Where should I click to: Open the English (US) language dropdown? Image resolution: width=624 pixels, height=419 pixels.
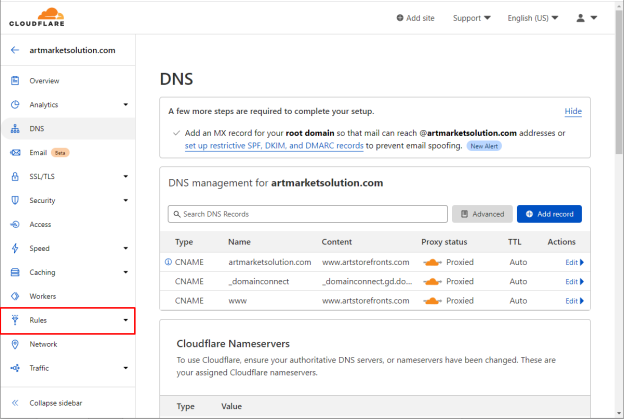click(x=532, y=18)
